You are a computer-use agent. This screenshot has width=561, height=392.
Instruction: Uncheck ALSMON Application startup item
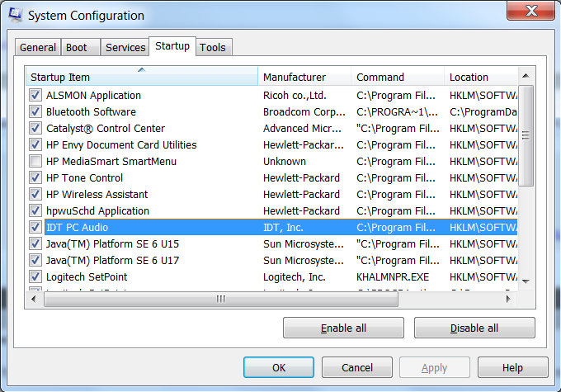(x=35, y=95)
